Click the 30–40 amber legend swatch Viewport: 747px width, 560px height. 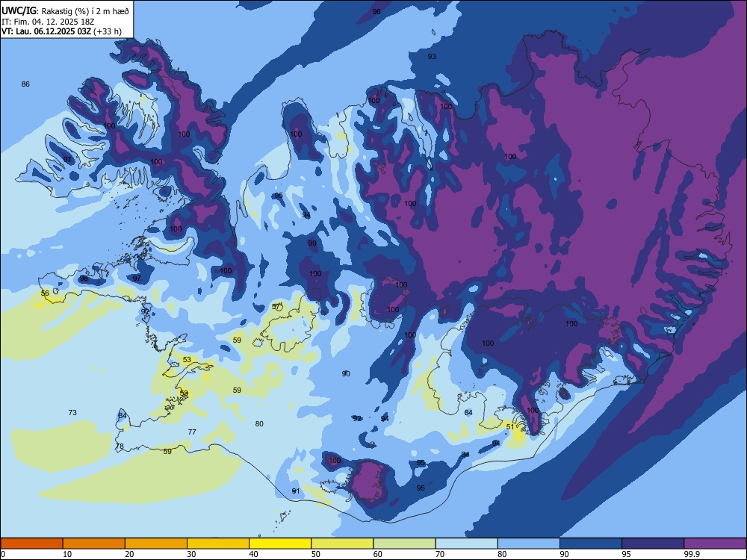pos(218,544)
